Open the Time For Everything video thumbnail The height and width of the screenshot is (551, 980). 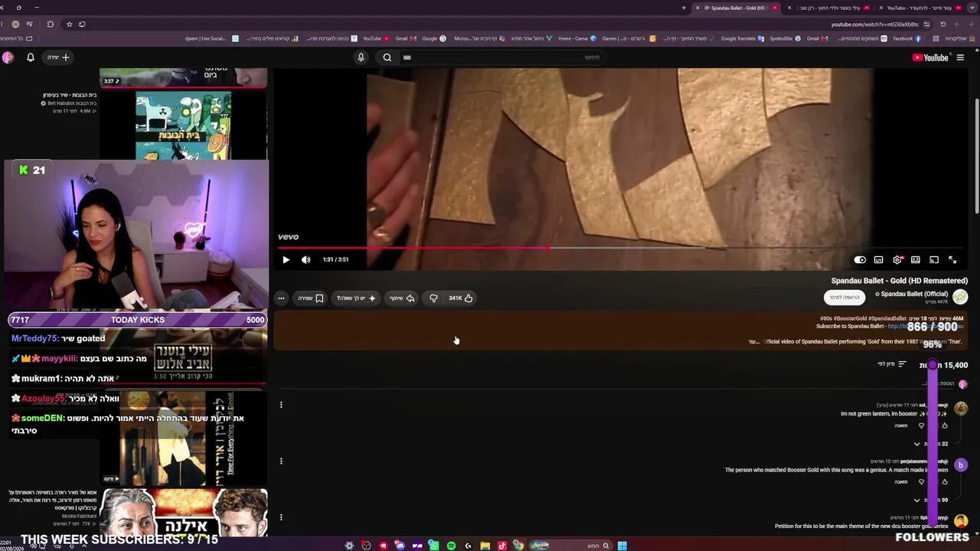(x=184, y=439)
